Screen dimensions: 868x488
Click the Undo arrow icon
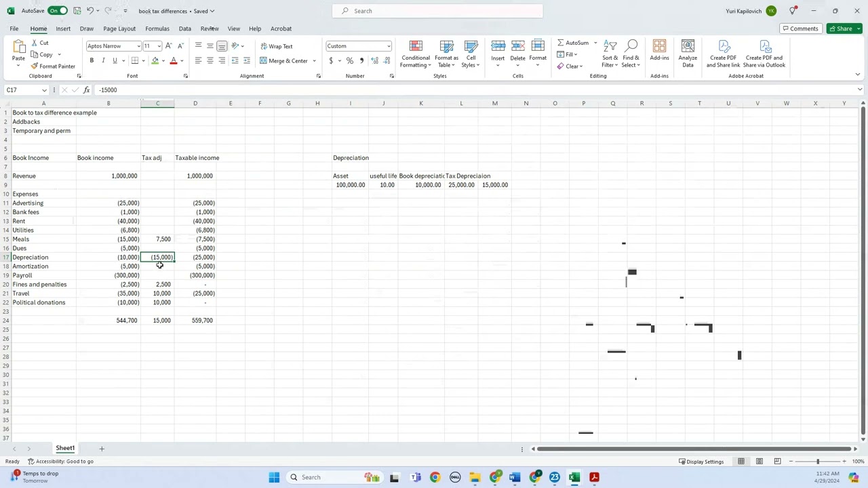point(90,11)
